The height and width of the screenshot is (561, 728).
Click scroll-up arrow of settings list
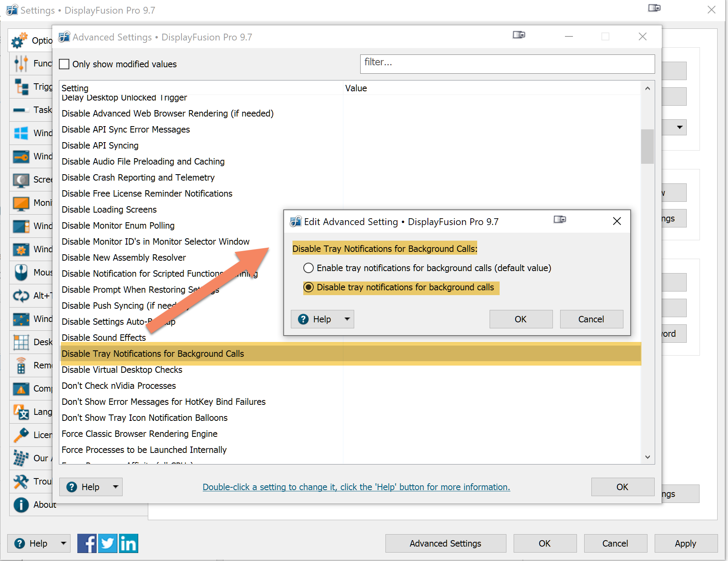pos(647,88)
